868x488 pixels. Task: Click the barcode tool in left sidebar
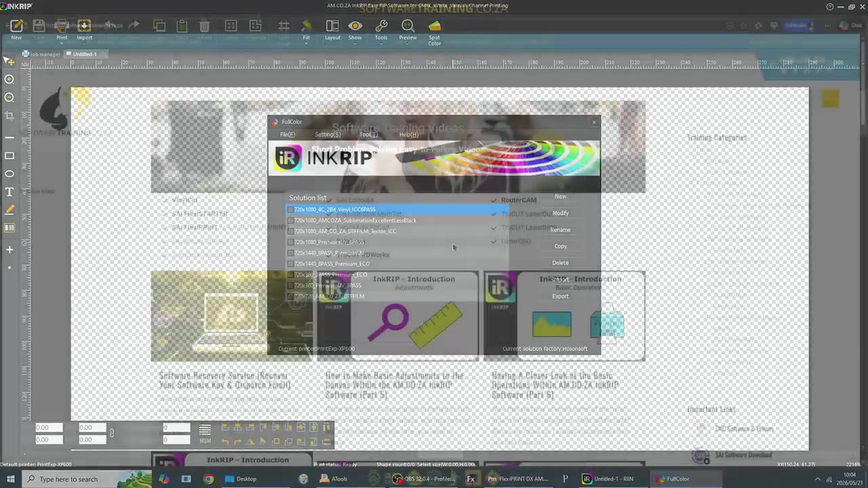click(x=9, y=228)
